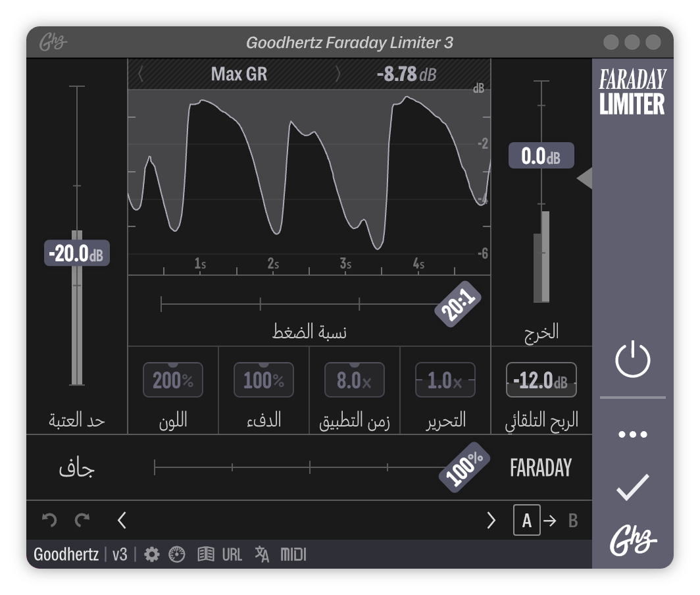Click the dial meter icon in status bar
Image resolution: width=700 pixels, height=595 pixels.
(x=177, y=555)
